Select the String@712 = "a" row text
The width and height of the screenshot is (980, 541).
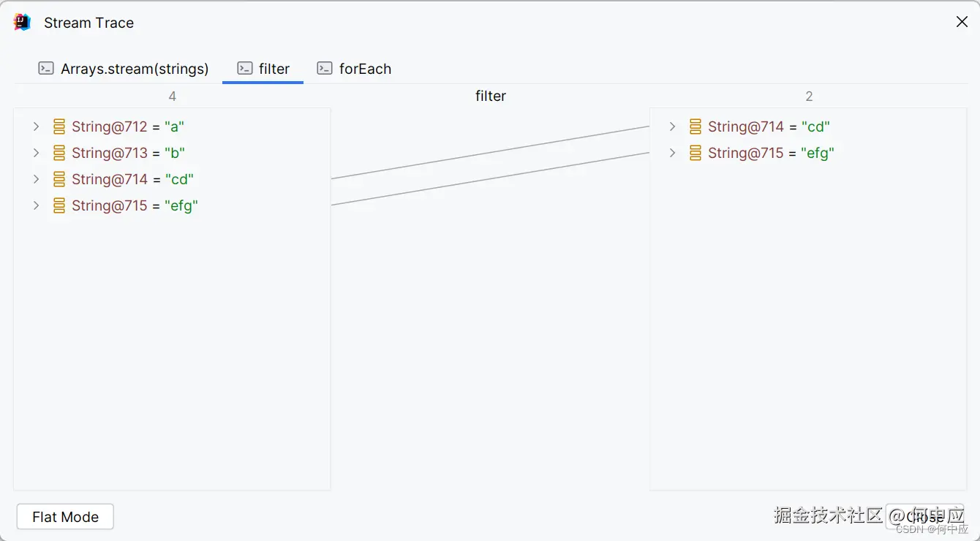pyautogui.click(x=128, y=127)
